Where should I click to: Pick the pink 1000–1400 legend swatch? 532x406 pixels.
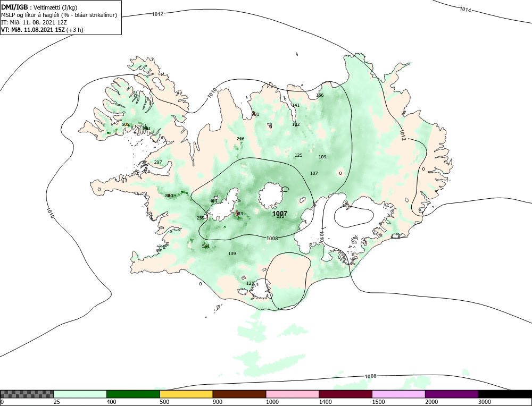tap(293, 394)
